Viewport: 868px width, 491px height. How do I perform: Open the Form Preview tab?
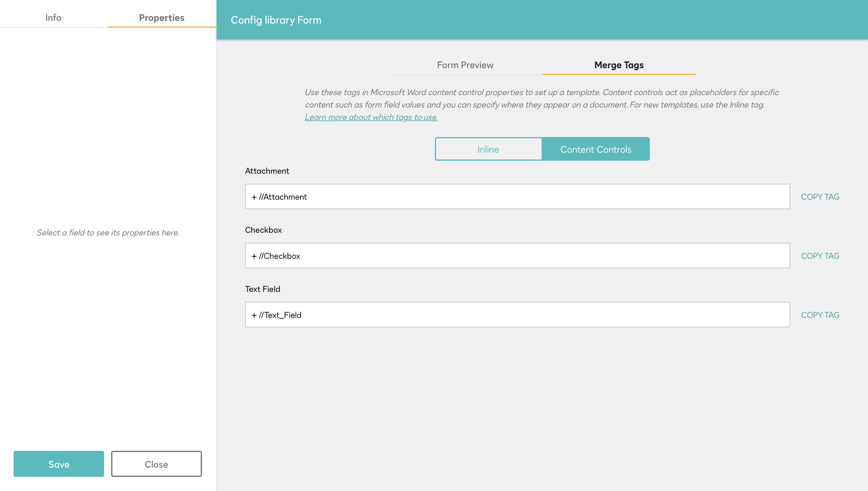click(x=465, y=65)
